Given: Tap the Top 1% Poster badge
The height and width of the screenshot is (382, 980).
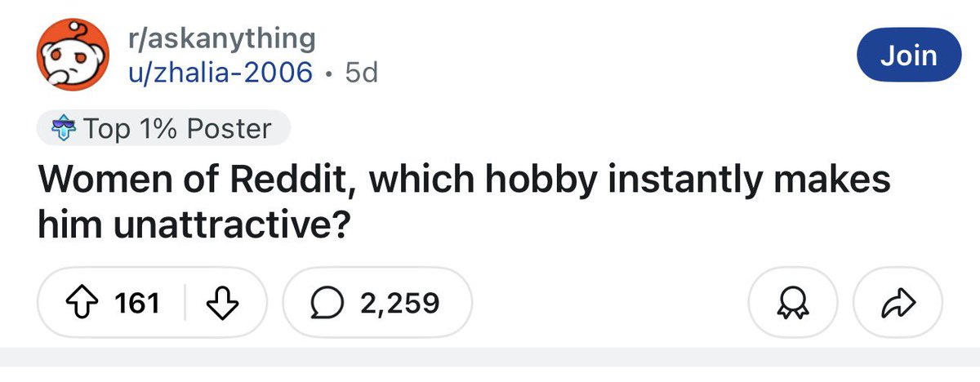Looking at the screenshot, I should click(163, 129).
